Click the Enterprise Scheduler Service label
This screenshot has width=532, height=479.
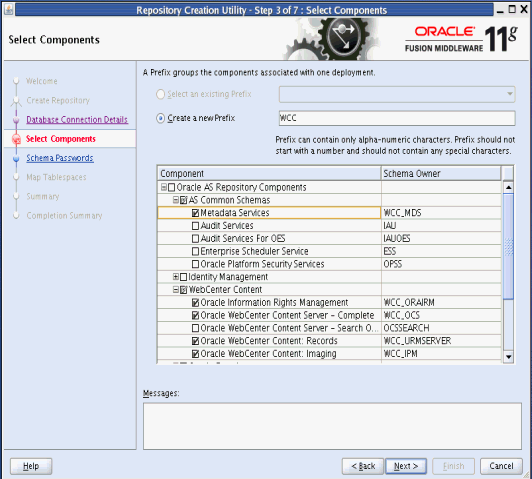point(254,252)
